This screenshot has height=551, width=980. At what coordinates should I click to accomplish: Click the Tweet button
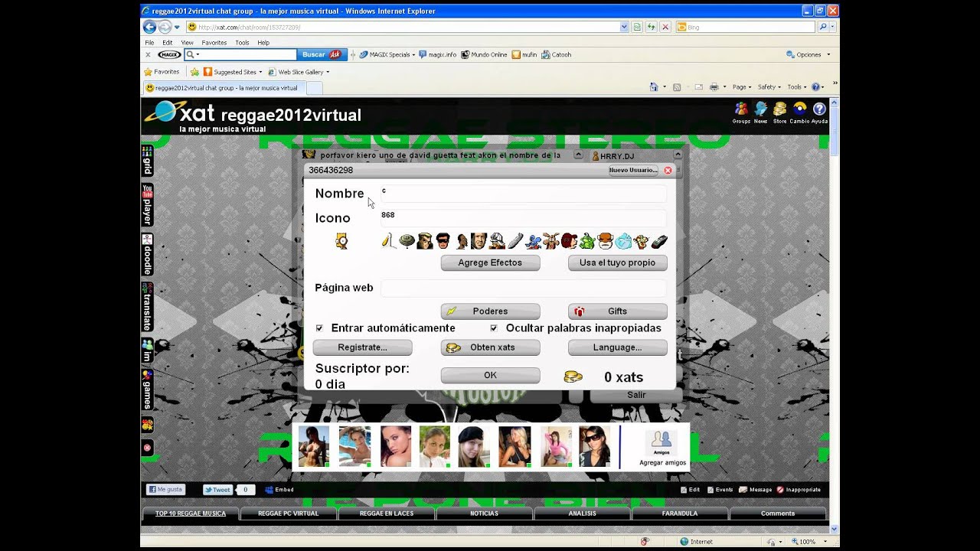(x=217, y=490)
